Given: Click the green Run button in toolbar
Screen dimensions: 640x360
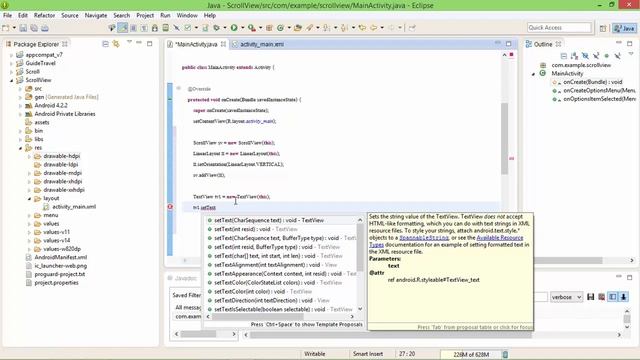Looking at the screenshot, I should coord(234,28).
